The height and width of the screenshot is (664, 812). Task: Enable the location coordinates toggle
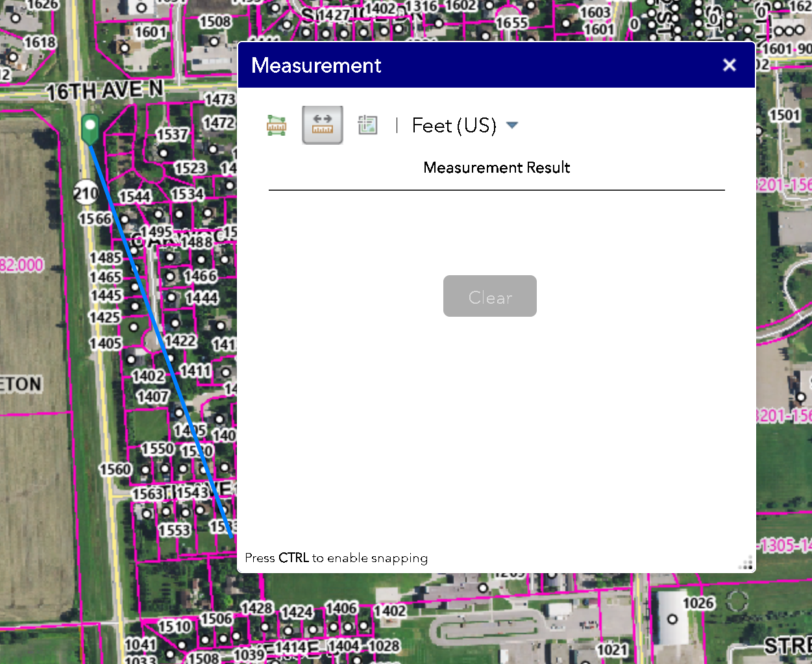[368, 125]
